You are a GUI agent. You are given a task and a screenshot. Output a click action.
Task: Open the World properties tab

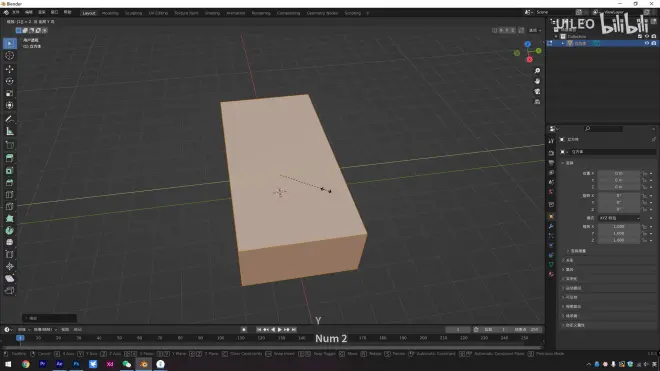pos(551,192)
